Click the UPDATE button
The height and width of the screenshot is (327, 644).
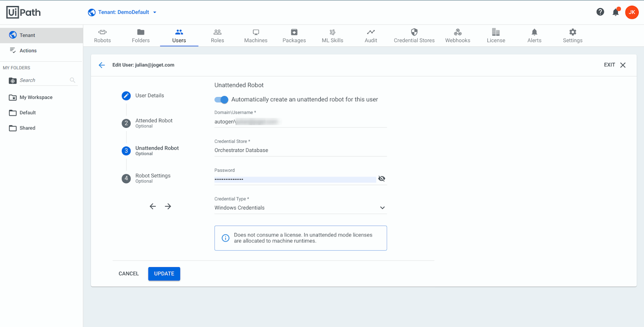164,274
